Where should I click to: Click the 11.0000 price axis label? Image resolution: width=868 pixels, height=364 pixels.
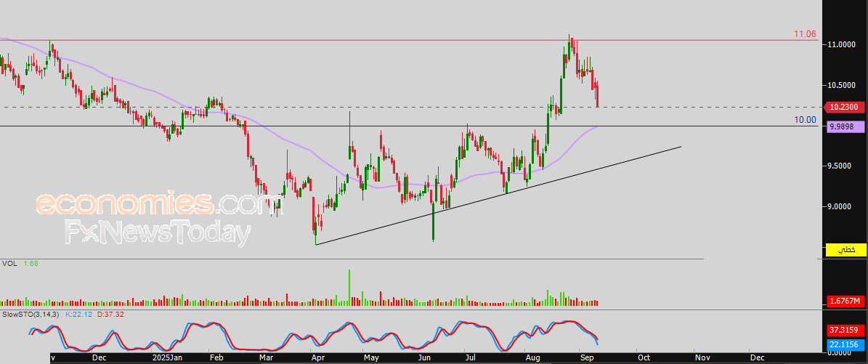point(843,44)
